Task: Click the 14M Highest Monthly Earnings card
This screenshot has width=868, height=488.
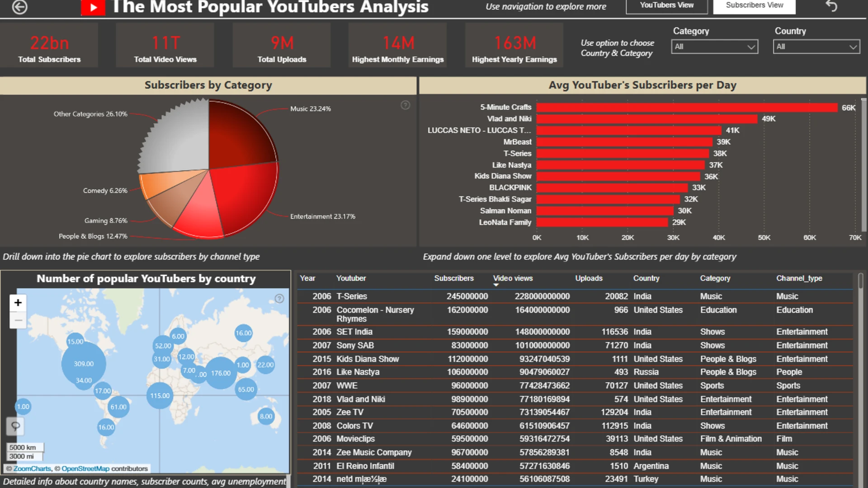Action: (x=398, y=45)
